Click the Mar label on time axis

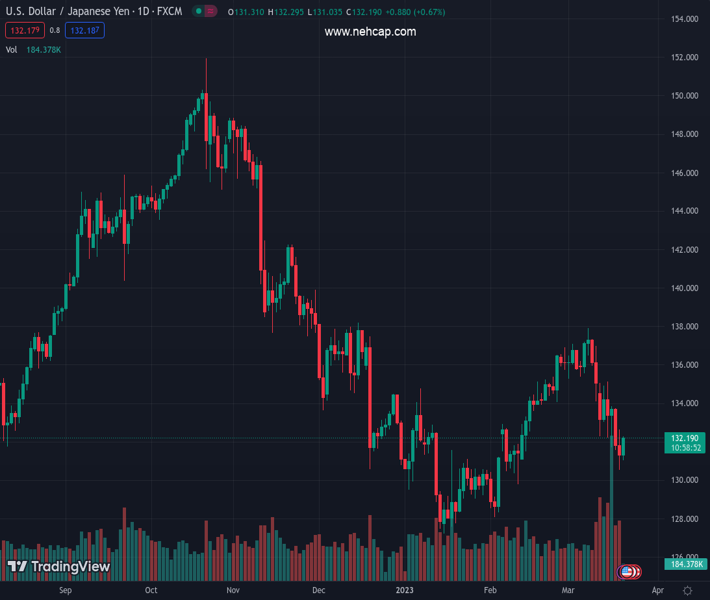pyautogui.click(x=568, y=591)
